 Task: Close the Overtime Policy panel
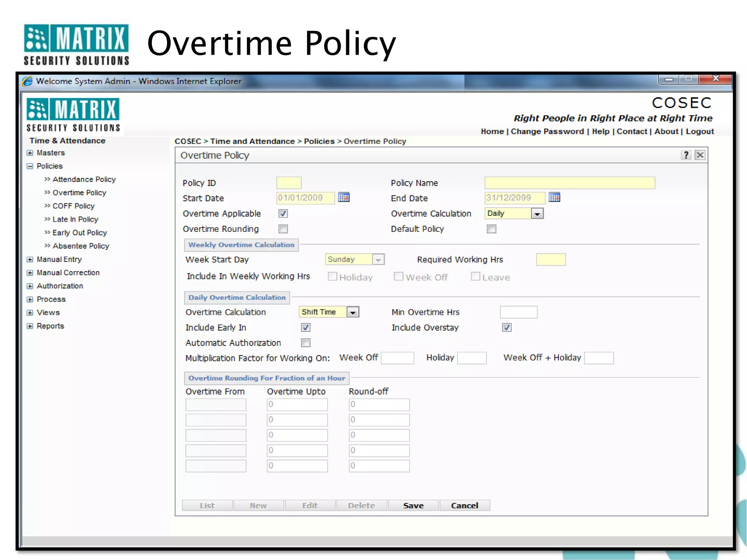pyautogui.click(x=700, y=155)
